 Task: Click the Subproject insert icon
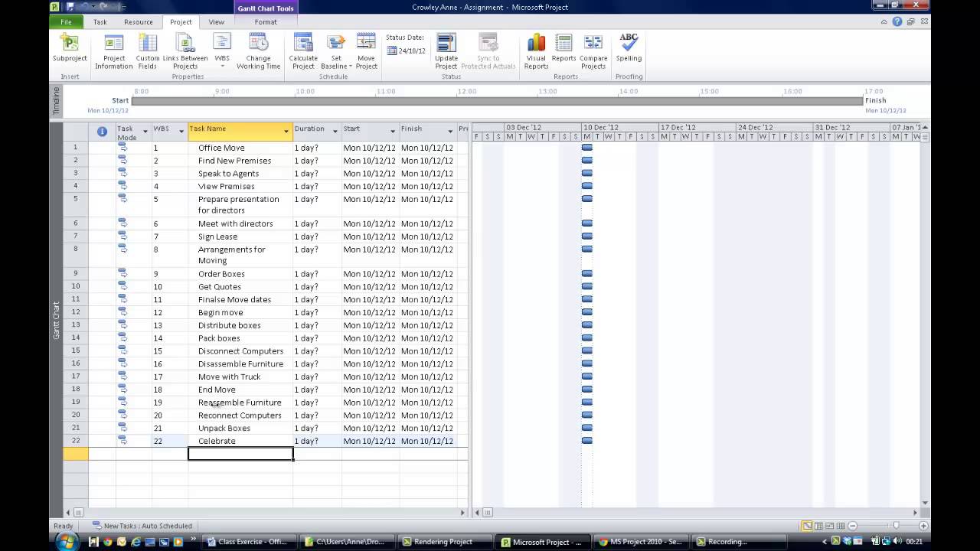click(x=70, y=51)
